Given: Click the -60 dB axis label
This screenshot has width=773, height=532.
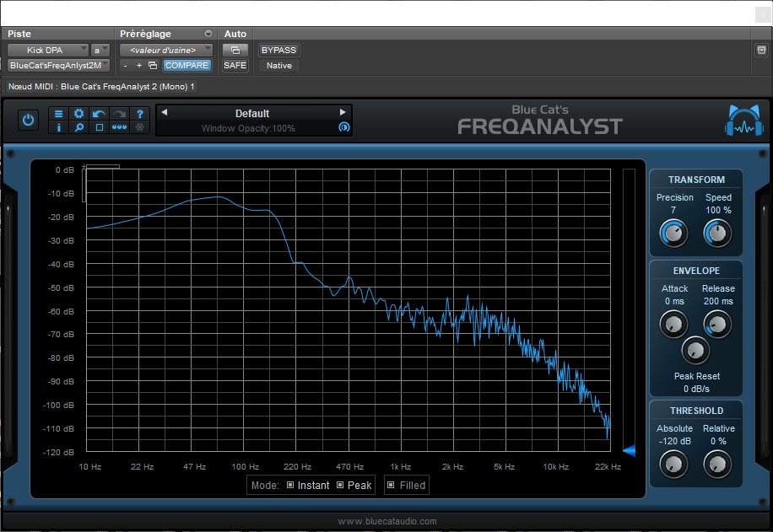Looking at the screenshot, I should [61, 311].
